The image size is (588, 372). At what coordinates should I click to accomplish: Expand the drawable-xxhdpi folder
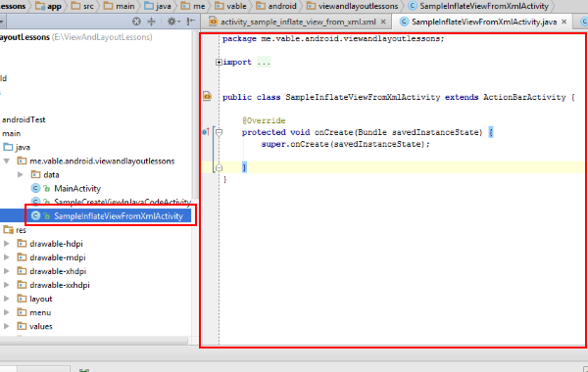tap(7, 285)
